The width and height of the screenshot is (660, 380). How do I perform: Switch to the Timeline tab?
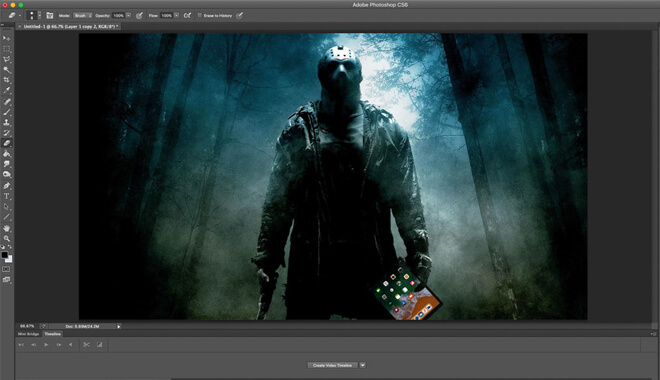pos(53,334)
